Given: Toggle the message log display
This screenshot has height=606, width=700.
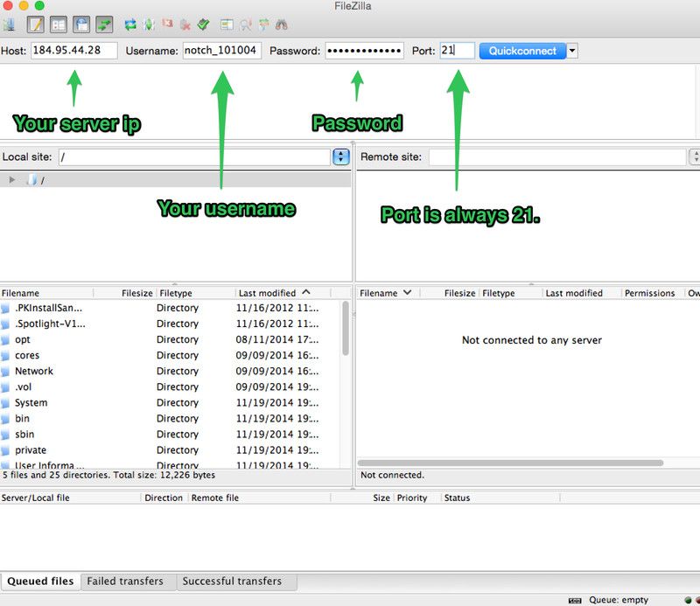Looking at the screenshot, I should (x=35, y=24).
